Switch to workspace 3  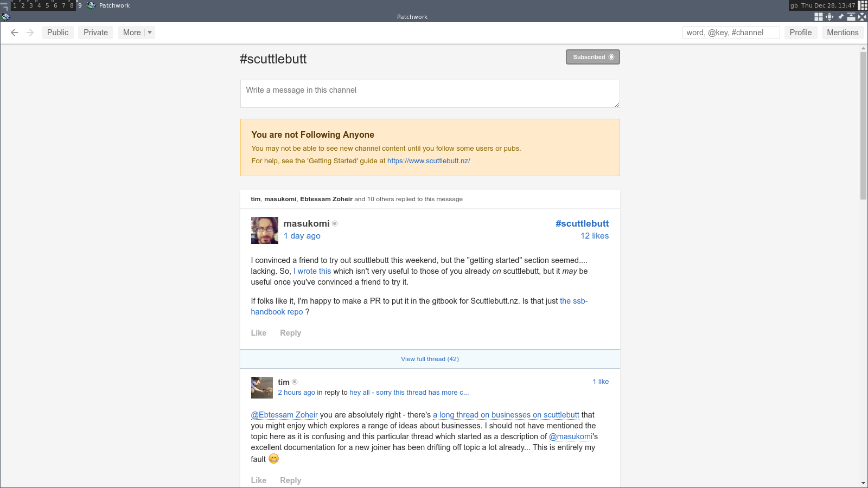click(31, 5)
